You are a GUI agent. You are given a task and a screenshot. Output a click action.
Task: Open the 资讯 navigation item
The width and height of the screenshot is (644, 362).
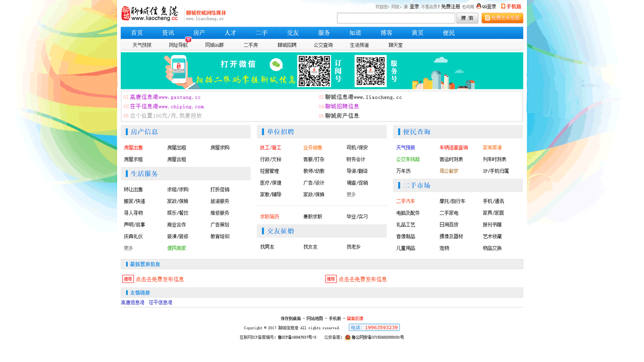[x=168, y=33]
